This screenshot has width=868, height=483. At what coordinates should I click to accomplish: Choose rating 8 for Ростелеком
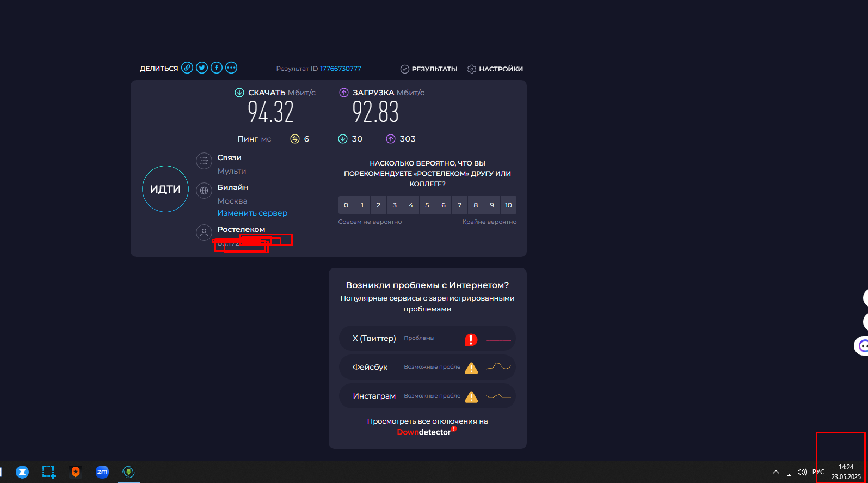(x=476, y=205)
